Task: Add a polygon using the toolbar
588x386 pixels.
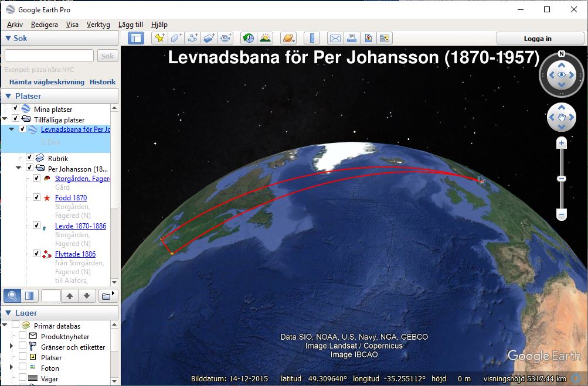Action: 176,38
